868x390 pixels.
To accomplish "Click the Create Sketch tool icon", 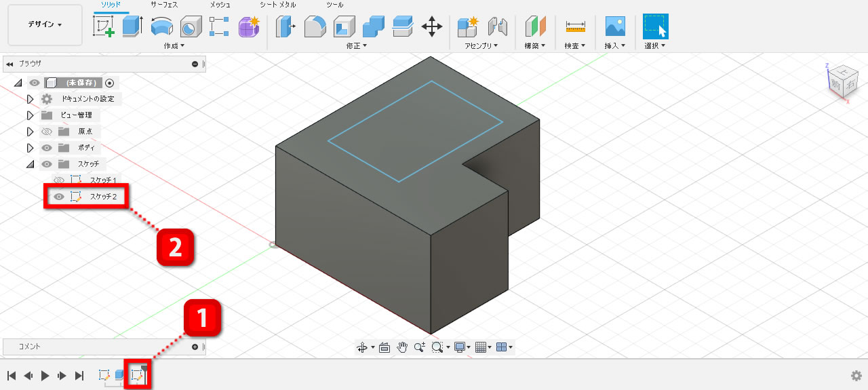I will coord(104,26).
